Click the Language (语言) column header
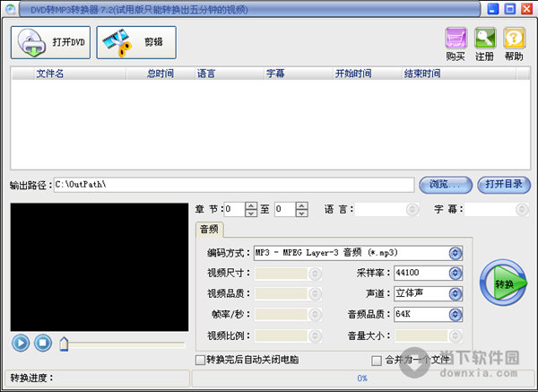 pos(229,74)
